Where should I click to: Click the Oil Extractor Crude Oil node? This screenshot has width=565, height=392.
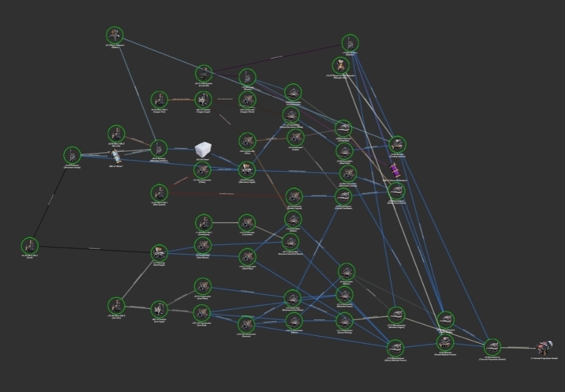tap(203, 73)
